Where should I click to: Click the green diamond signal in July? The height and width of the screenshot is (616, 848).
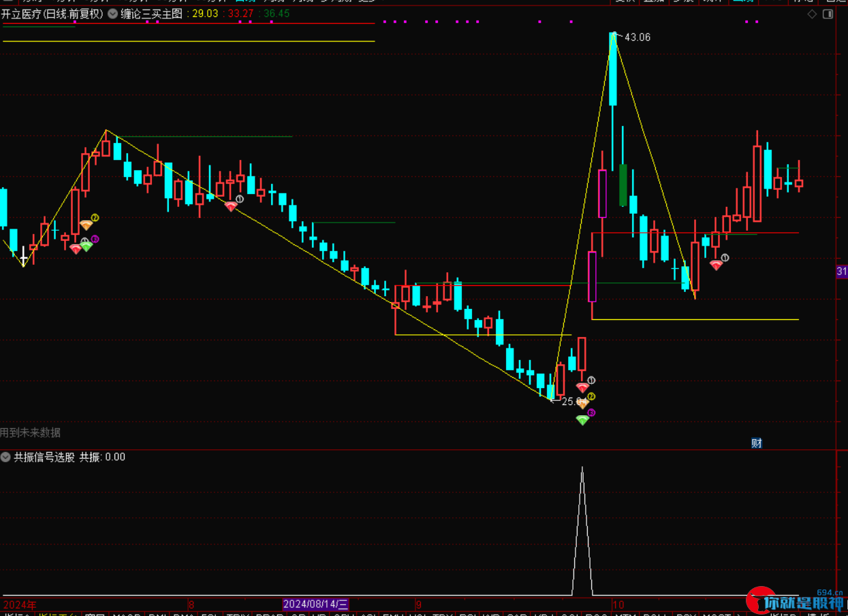click(x=86, y=246)
